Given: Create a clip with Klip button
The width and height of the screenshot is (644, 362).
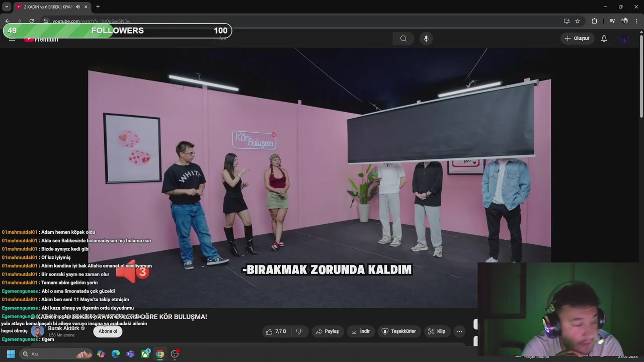Looking at the screenshot, I should (x=437, y=331).
